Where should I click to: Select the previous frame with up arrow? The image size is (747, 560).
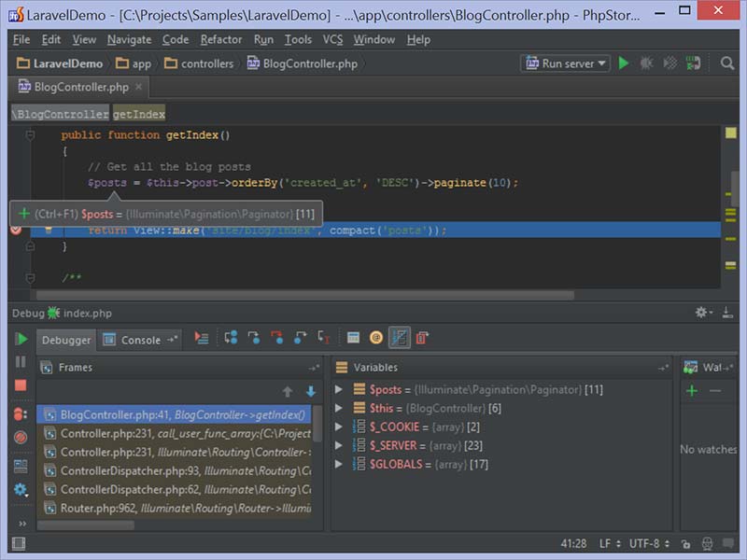(x=288, y=391)
